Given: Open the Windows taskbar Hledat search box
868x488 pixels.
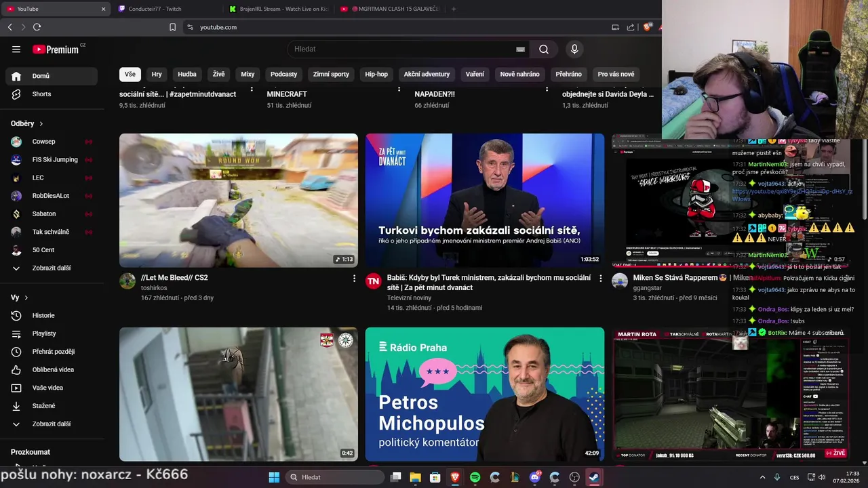Looking at the screenshot, I should pos(334,477).
